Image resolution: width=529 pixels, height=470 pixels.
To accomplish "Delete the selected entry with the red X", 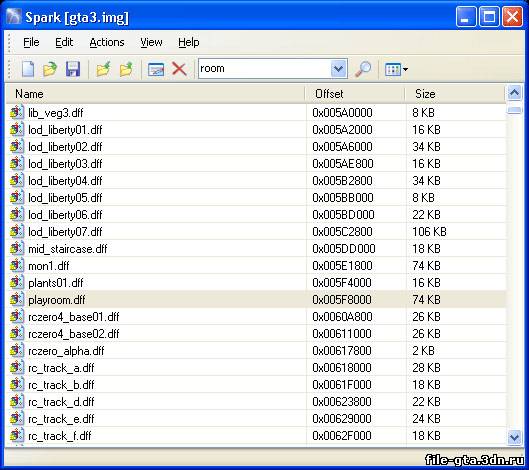I will point(179,69).
